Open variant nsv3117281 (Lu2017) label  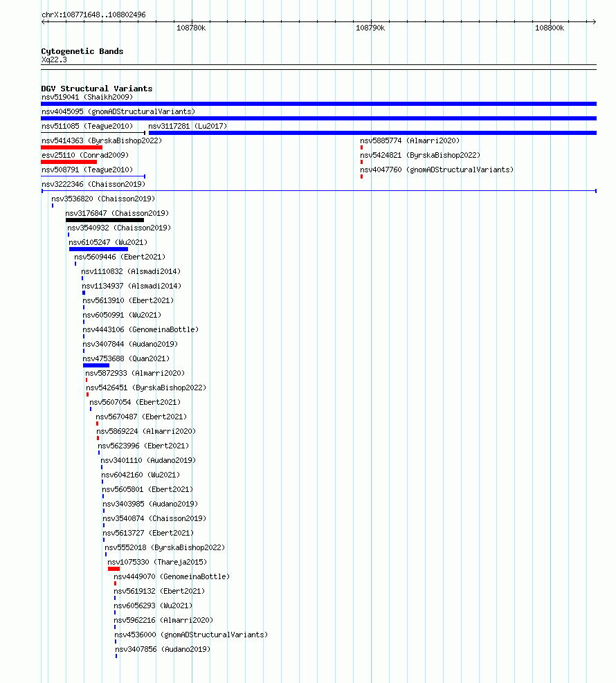(188, 127)
